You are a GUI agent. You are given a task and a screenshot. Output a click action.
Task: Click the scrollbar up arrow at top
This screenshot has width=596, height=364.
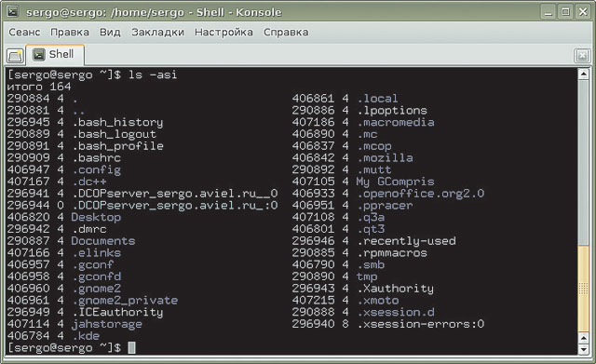pos(583,74)
